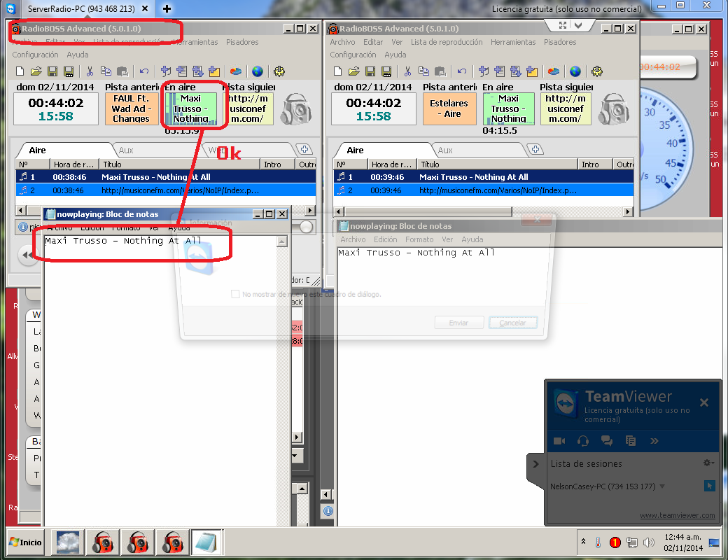This screenshot has width=728, height=560.
Task: Click Título column header in right RadioBOSS
Action: coord(497,164)
